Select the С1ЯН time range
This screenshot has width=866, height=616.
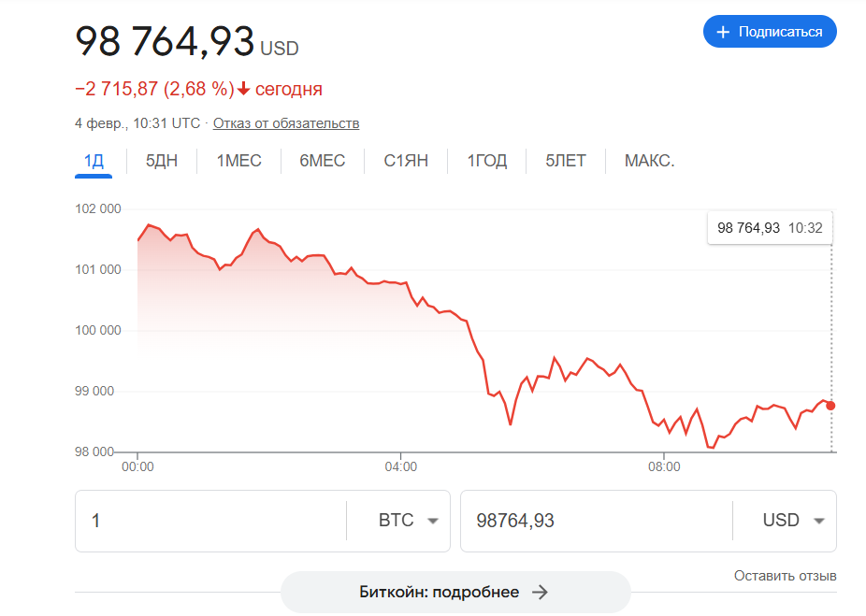pos(404,160)
